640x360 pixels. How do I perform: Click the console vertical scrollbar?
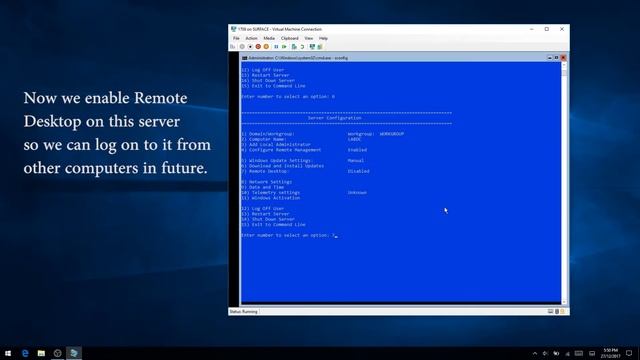564,184
